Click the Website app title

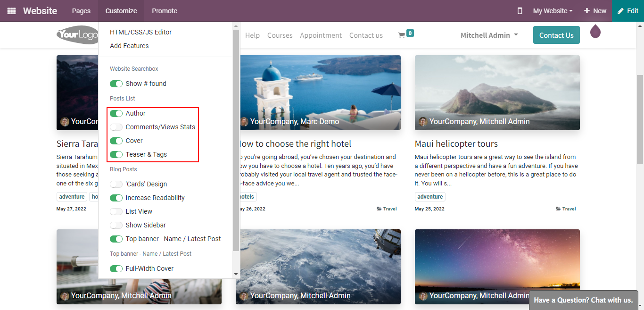(x=40, y=11)
